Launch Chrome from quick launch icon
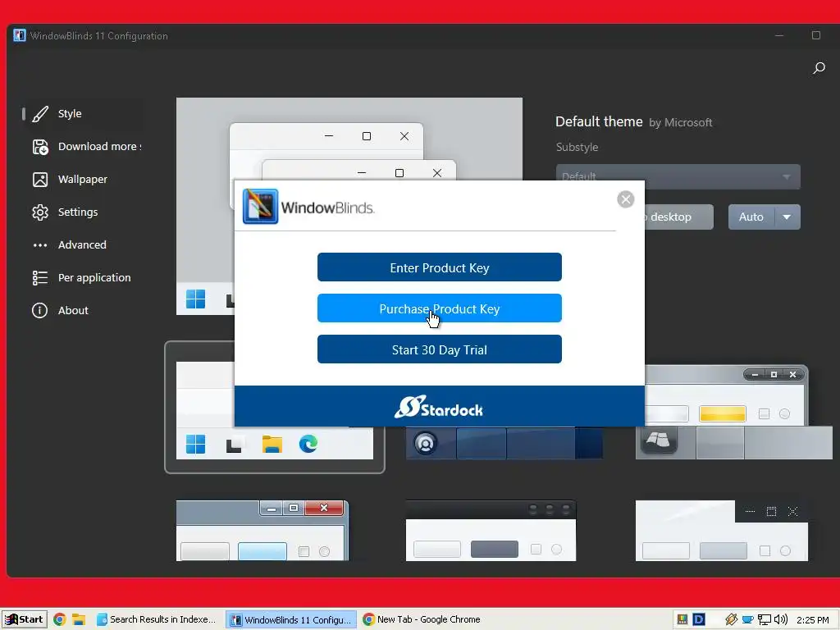840x630 pixels. (59, 620)
